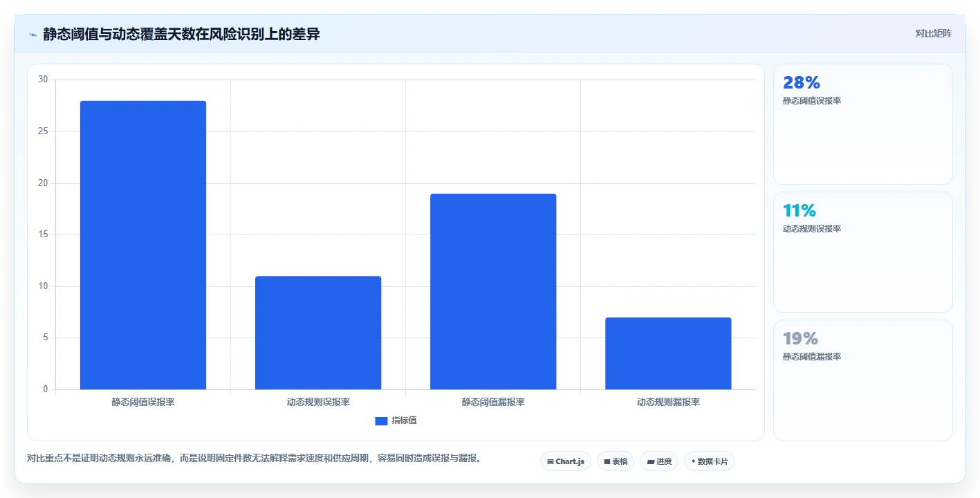Screen dimensions: 980x498
Task: Click the 静态阈值漏报率 bar in chart
Action: (493, 292)
